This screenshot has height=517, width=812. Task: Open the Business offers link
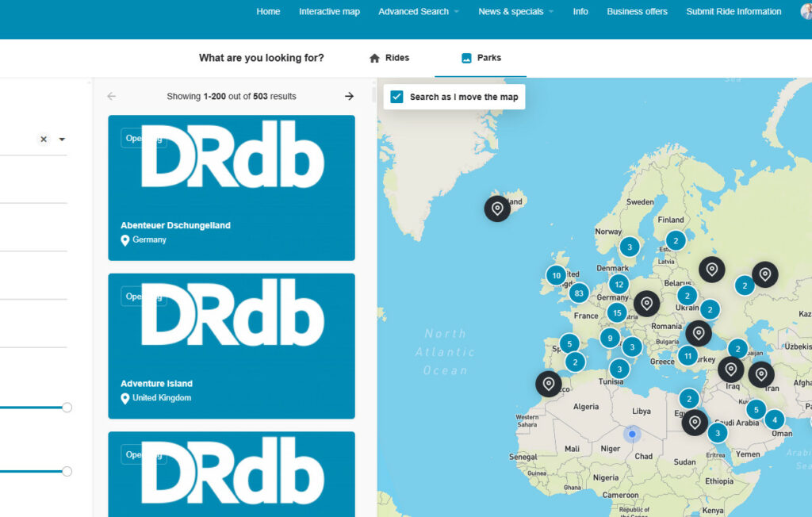pyautogui.click(x=637, y=11)
